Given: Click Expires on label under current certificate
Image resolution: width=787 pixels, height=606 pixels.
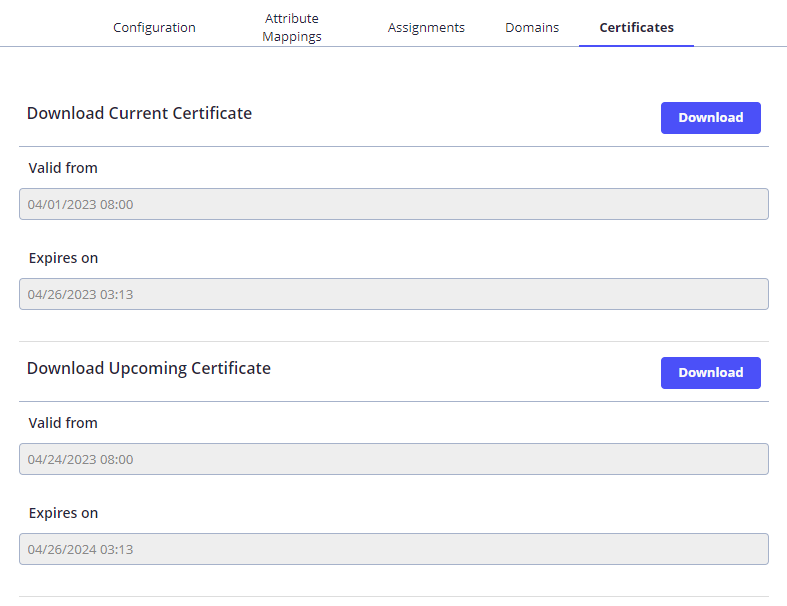Looking at the screenshot, I should click(63, 258).
